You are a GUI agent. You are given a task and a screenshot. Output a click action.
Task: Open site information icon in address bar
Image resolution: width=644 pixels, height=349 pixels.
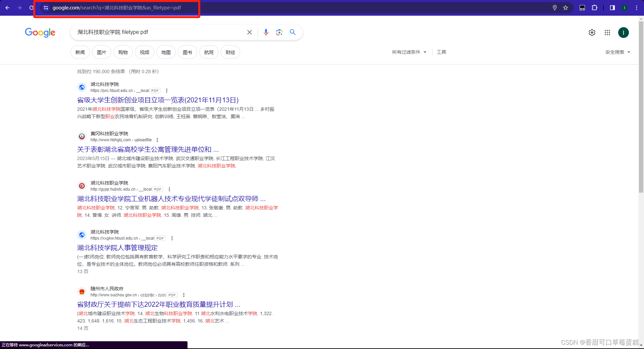(46, 8)
